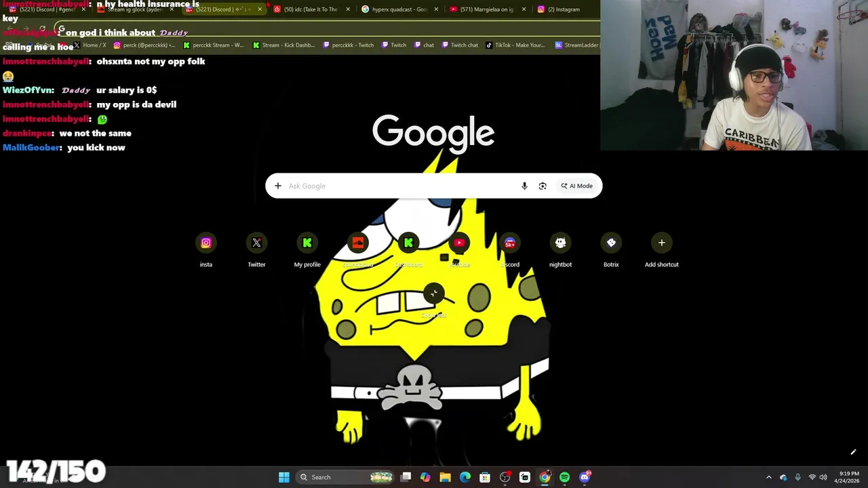Switch to the Instagram tab

point(563,9)
